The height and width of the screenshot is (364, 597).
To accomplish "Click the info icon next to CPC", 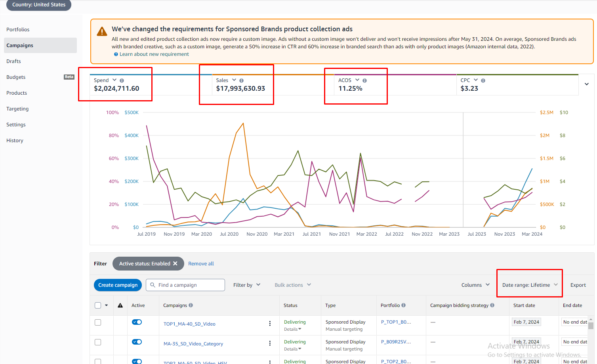I will [483, 80].
